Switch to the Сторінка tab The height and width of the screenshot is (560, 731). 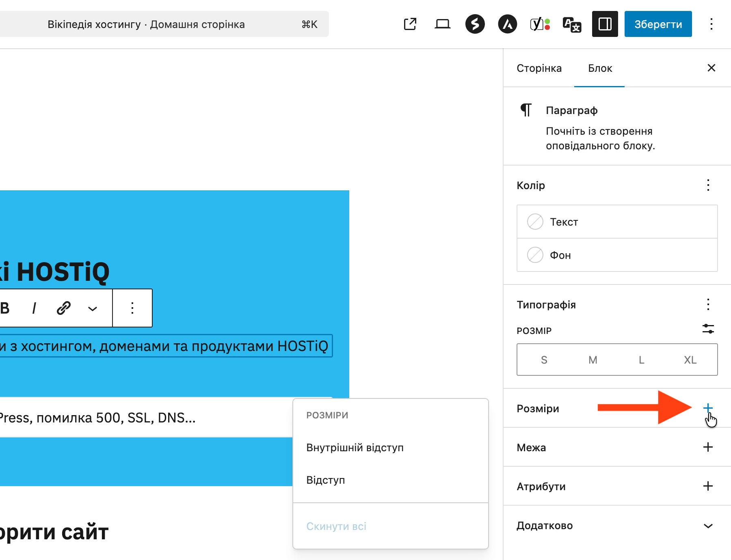click(539, 68)
